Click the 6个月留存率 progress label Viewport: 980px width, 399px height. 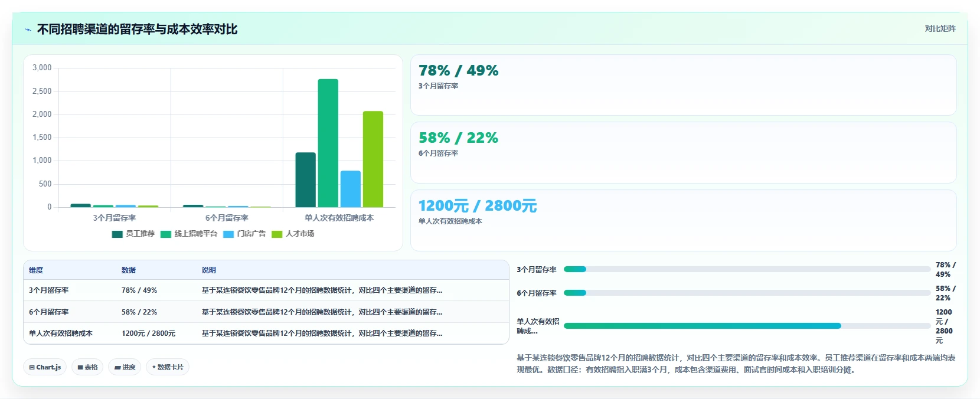537,293
